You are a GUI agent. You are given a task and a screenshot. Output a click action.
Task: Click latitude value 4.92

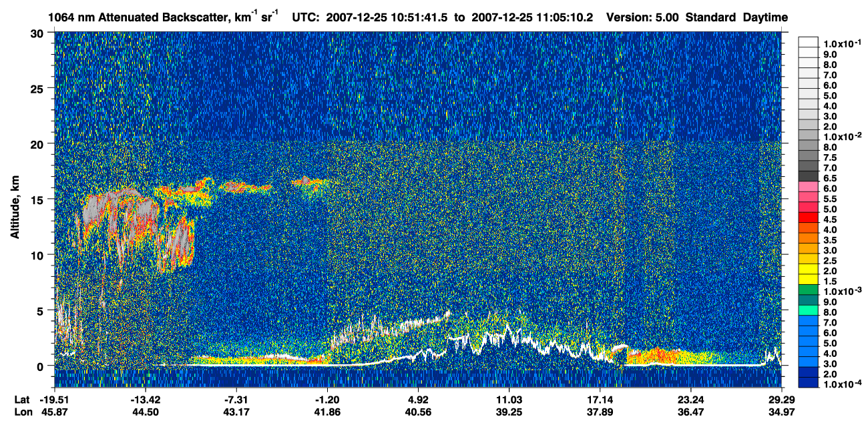tap(418, 399)
